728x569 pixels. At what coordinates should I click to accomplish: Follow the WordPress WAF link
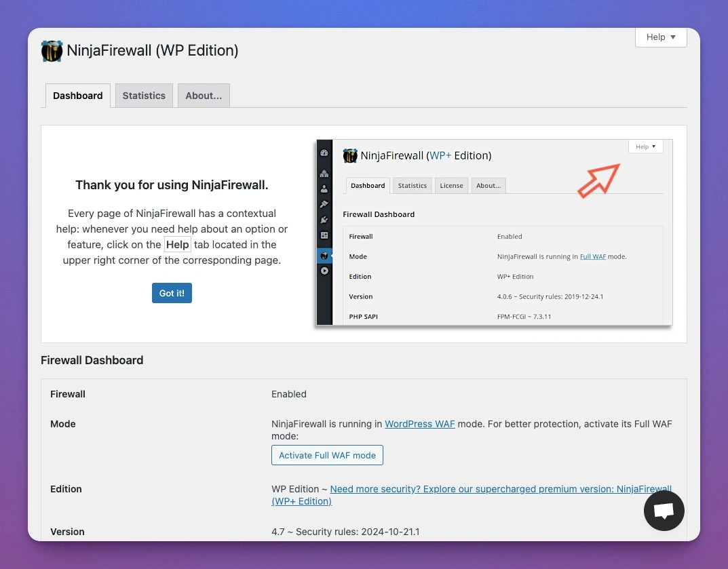click(x=420, y=424)
